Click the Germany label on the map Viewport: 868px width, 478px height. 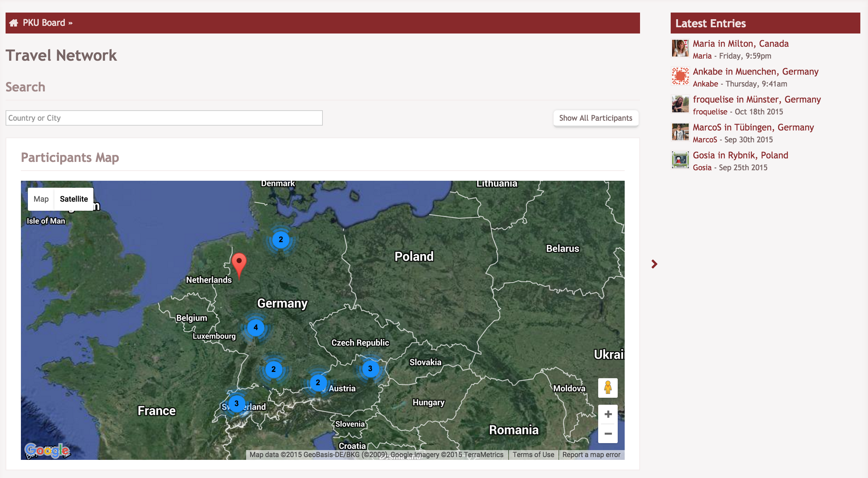(x=282, y=304)
